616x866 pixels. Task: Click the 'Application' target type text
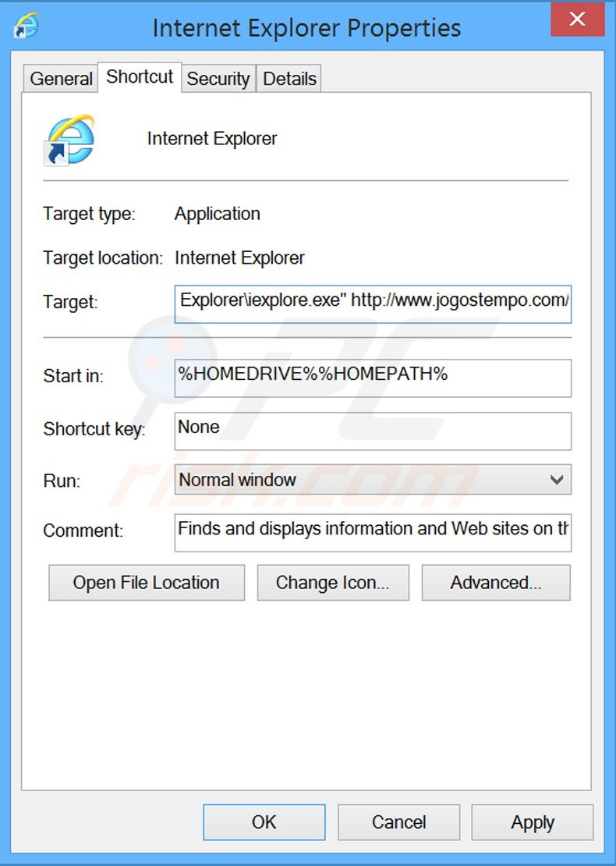pos(217,214)
